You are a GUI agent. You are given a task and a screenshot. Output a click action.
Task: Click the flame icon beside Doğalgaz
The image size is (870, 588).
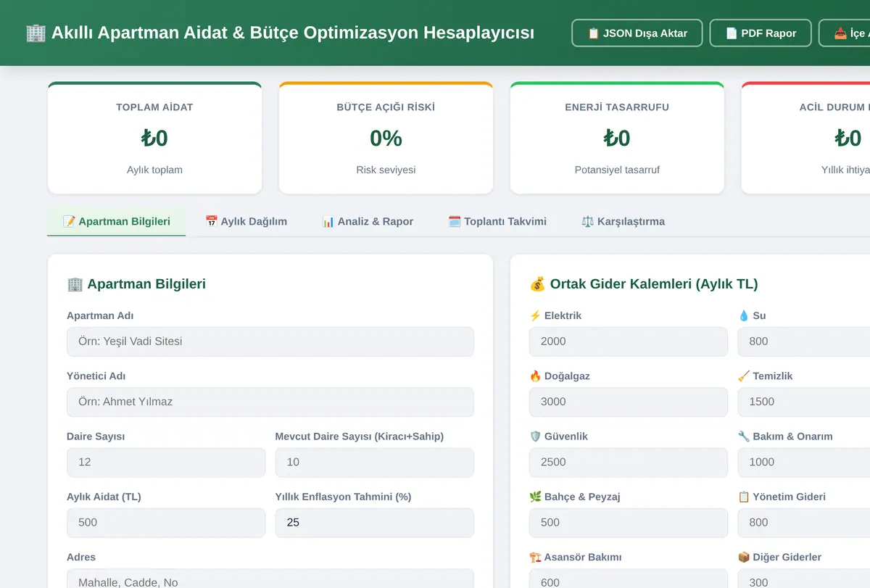pos(535,376)
